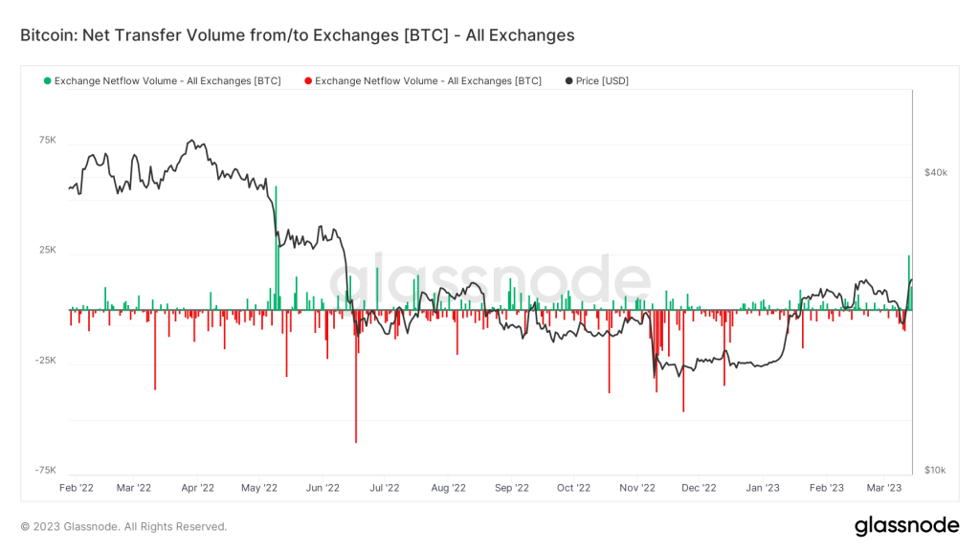
Task: Click the -75K left axis label
Action: [x=45, y=471]
